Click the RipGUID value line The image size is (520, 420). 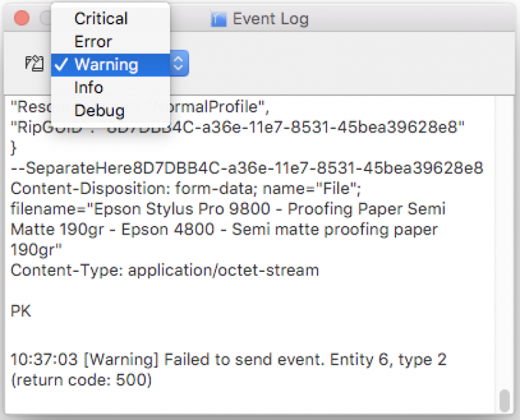[238, 127]
